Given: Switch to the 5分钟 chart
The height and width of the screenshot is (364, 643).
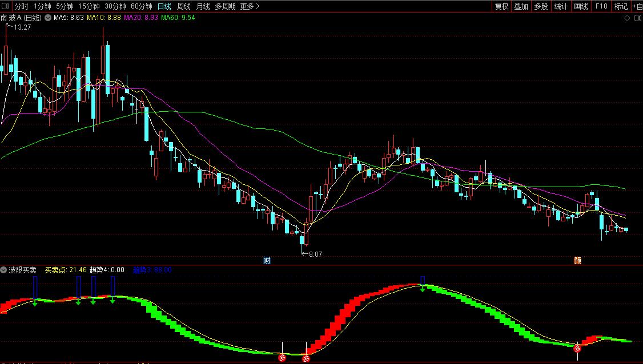Looking at the screenshot, I should point(65,6).
